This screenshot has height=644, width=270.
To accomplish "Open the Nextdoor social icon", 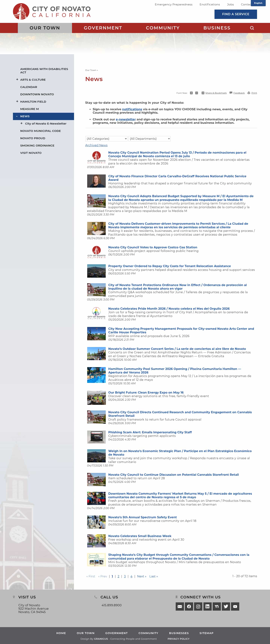I will 217,606.
